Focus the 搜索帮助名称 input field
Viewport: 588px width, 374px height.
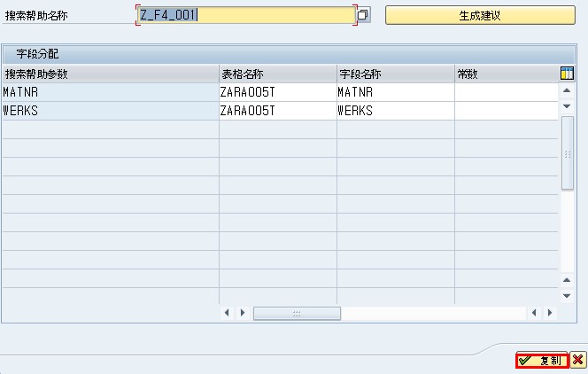click(x=246, y=15)
